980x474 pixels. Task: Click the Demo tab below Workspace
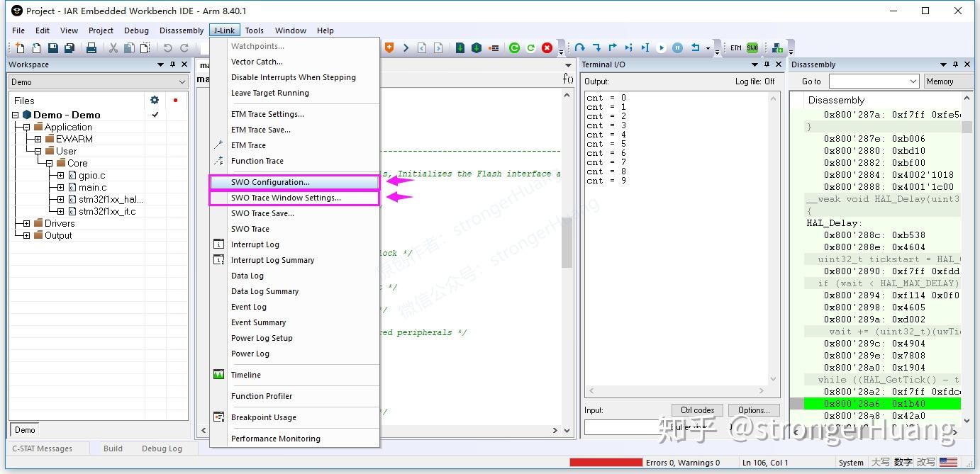click(x=25, y=430)
